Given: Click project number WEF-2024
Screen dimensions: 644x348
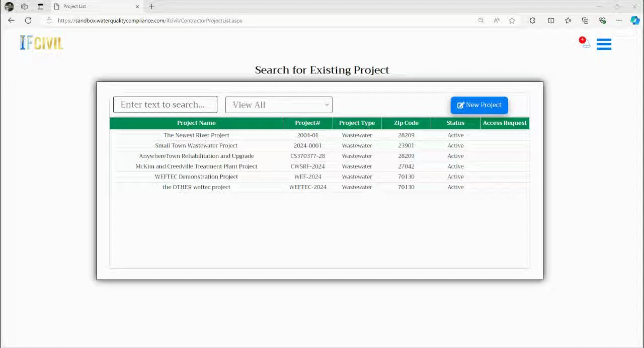Looking at the screenshot, I should click(x=307, y=177).
